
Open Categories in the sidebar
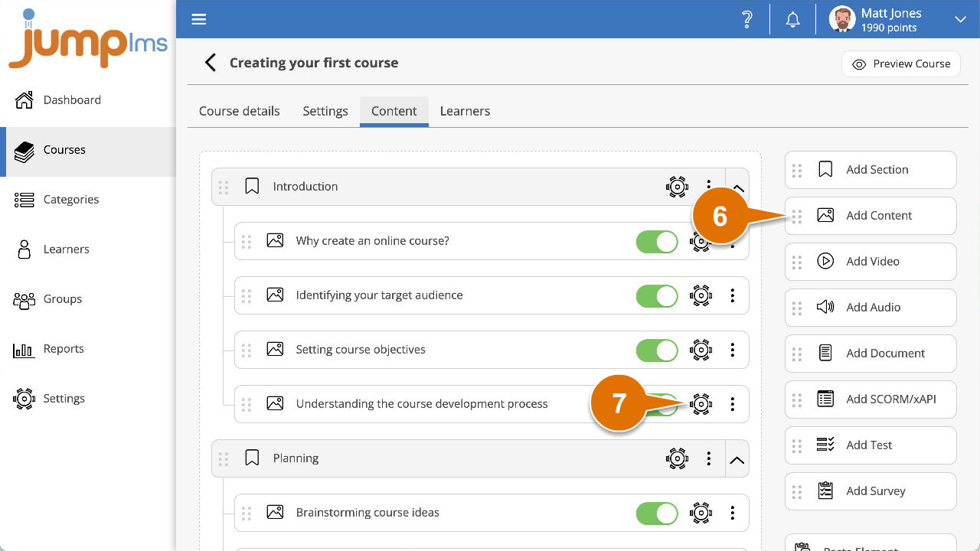(88, 200)
